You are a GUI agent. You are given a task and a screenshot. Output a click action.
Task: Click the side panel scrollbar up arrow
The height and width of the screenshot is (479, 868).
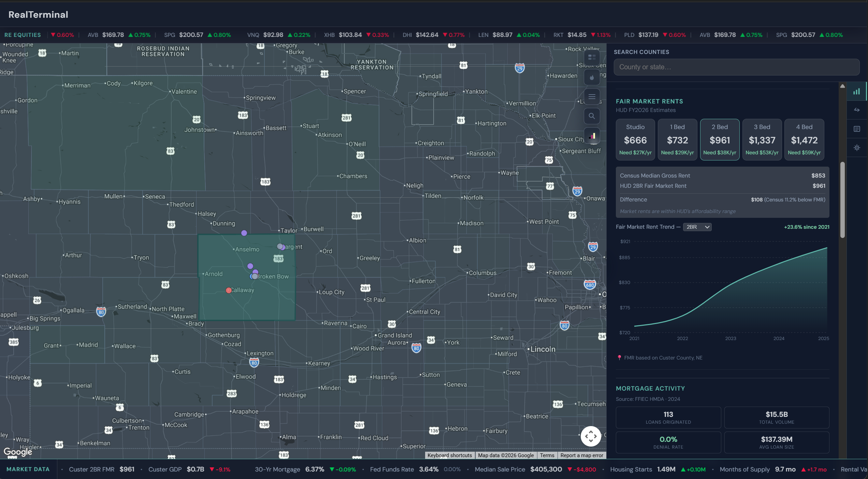(842, 86)
